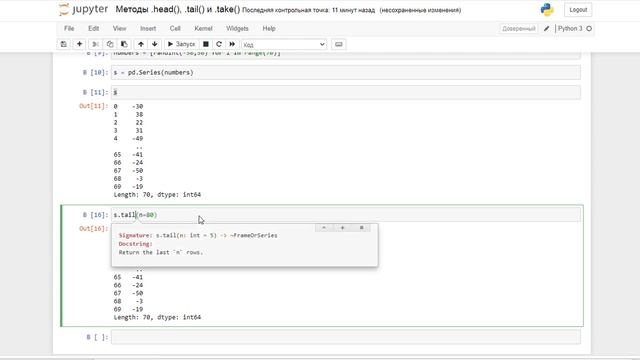Image resolution: width=640 pixels, height=360 pixels.
Task: Click the cell In [11] containing s
Action: coord(345,92)
